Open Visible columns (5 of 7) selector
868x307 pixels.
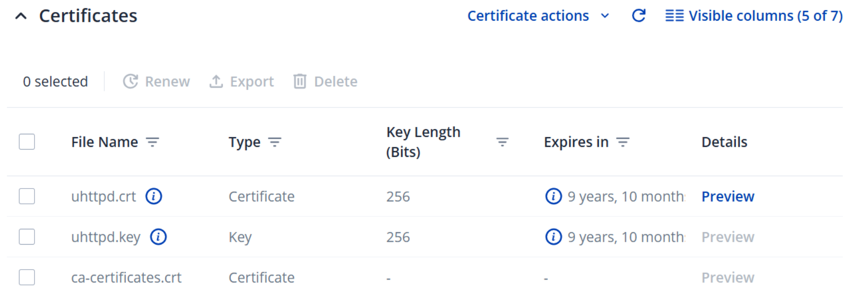753,16
